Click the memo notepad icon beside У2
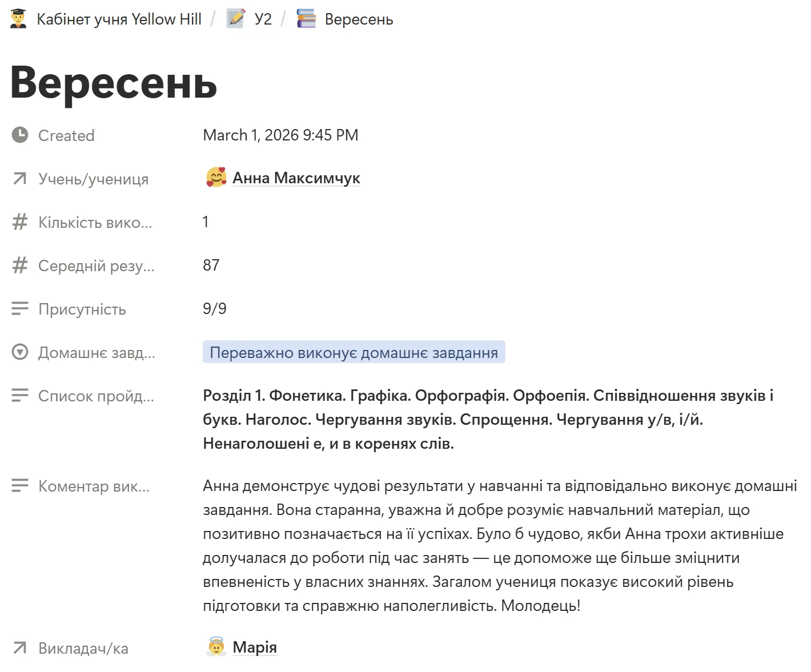Image resolution: width=811 pixels, height=672 pixels. [235, 19]
